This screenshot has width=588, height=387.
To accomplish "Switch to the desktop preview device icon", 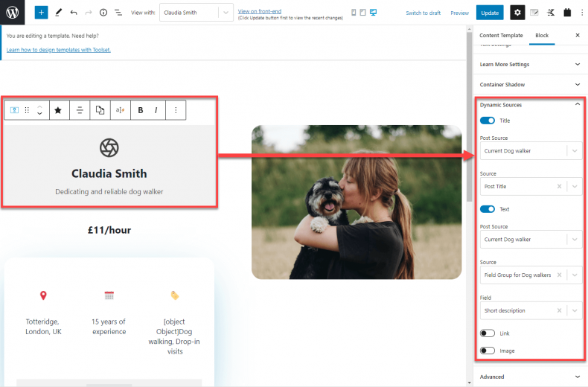I will tap(373, 13).
